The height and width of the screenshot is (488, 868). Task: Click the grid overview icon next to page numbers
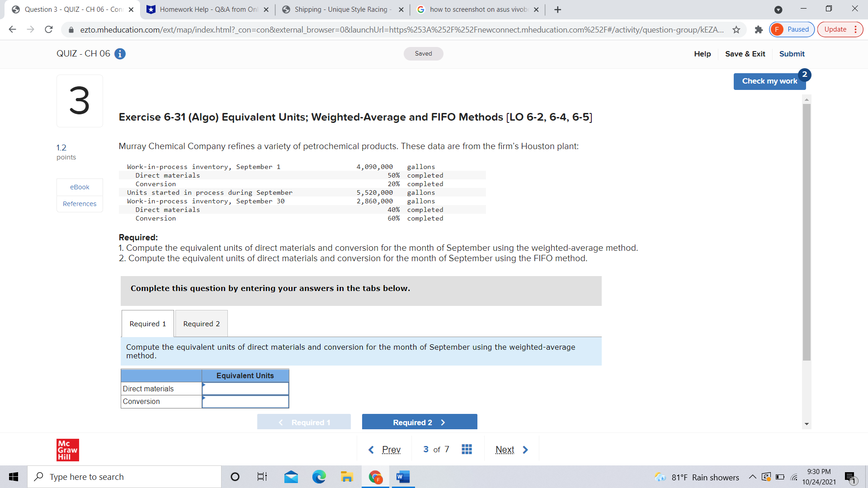pyautogui.click(x=467, y=449)
